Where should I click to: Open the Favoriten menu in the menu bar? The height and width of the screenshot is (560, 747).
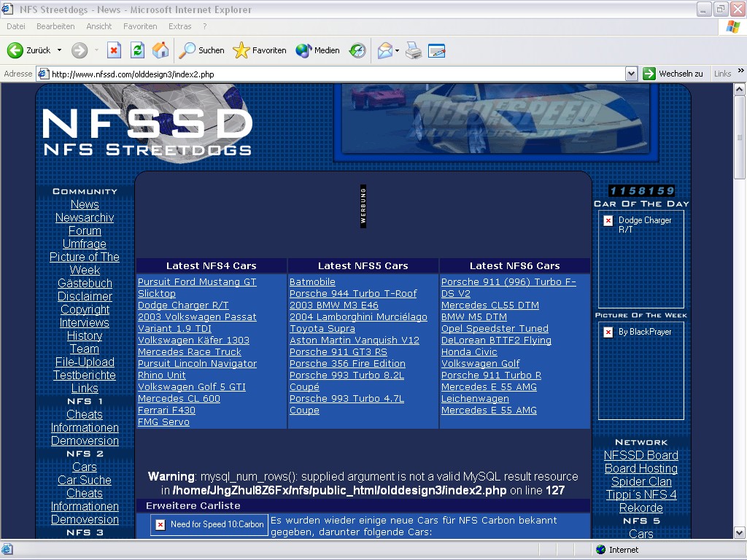[140, 26]
